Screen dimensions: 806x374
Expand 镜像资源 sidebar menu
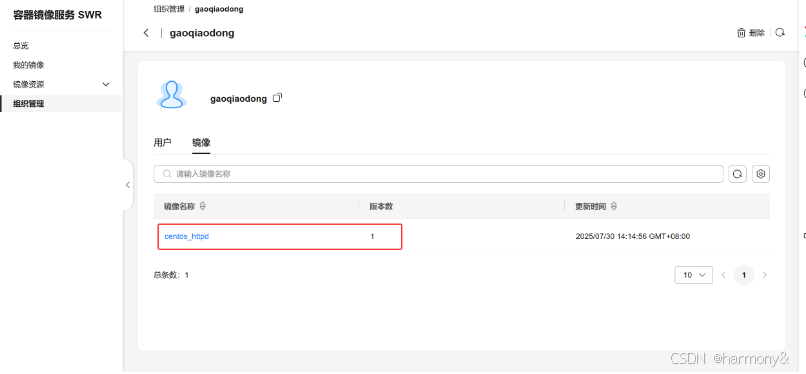point(61,84)
